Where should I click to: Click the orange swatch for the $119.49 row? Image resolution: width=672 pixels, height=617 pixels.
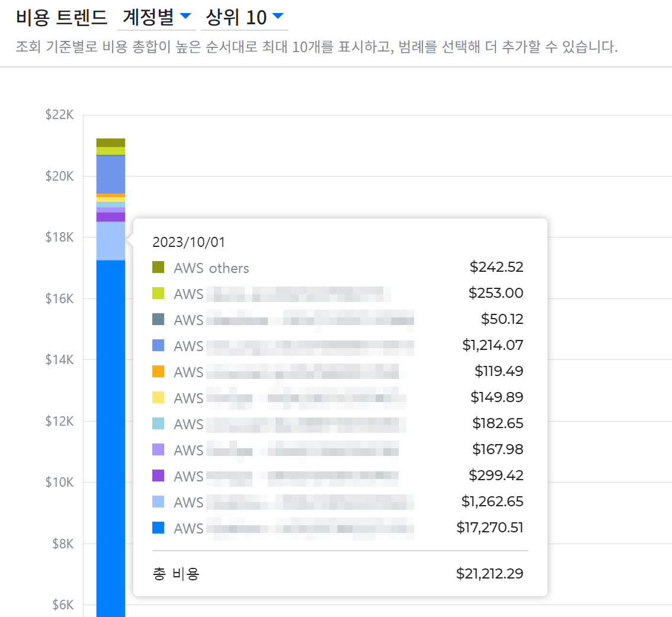(158, 371)
